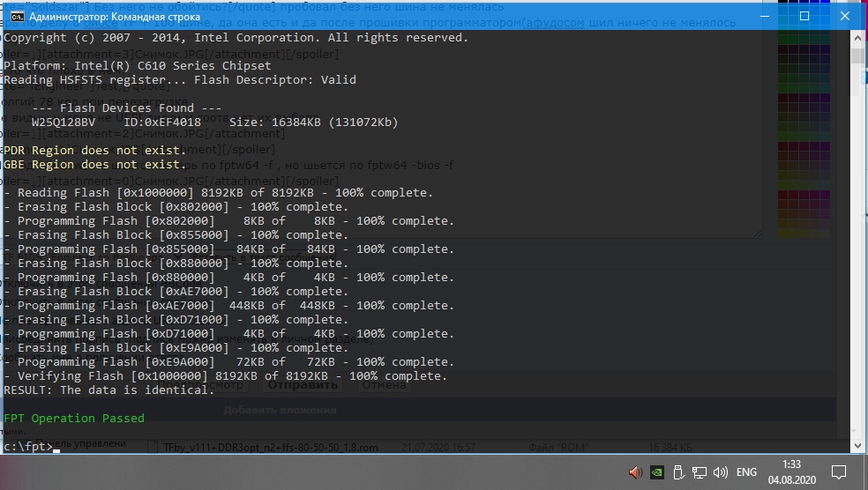This screenshot has width=868, height=490.
Task: Click 'Programming Flash [0x855000] 84KB' line
Action: tap(228, 249)
